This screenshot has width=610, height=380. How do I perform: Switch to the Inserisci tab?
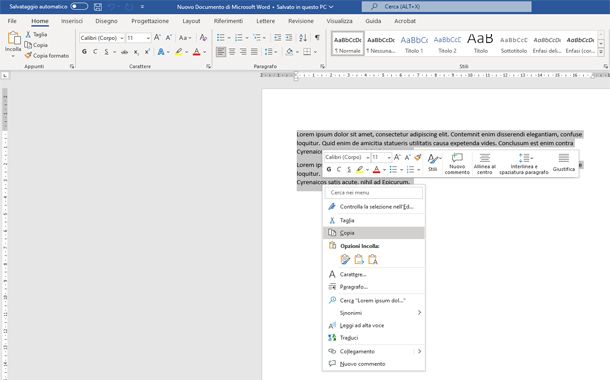[72, 21]
